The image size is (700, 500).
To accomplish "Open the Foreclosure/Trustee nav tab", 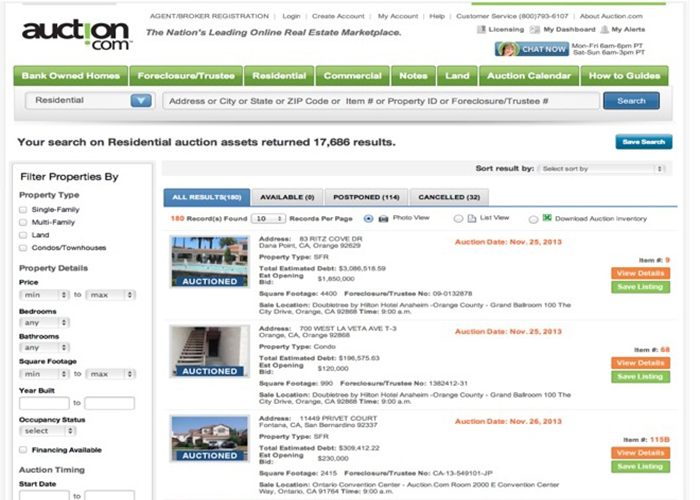I will pyautogui.click(x=186, y=76).
